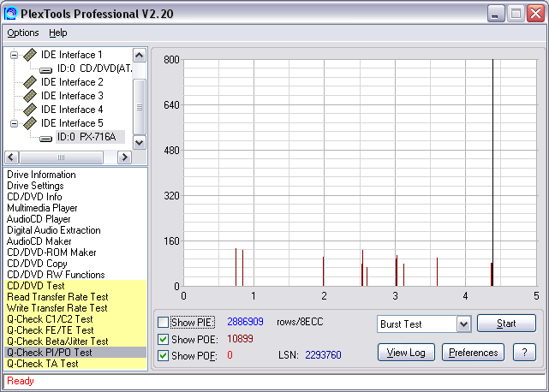This screenshot has width=549, height=392.
Task: Open the Burst Test dropdown arrow
Action: 463,324
